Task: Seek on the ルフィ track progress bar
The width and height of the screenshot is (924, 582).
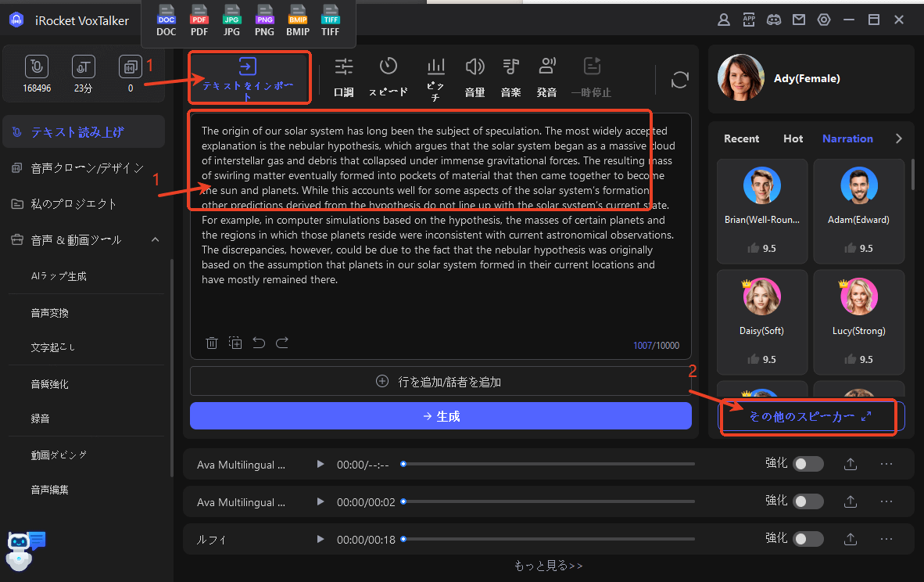Action: [549, 539]
